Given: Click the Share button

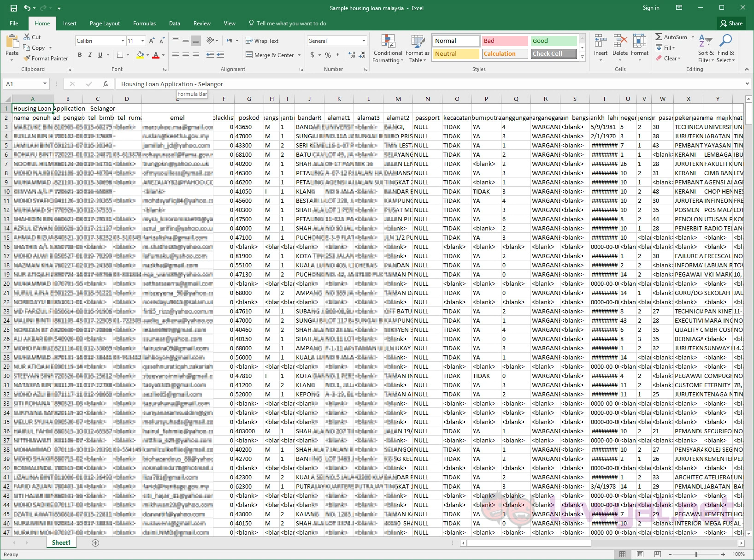Looking at the screenshot, I should [731, 24].
